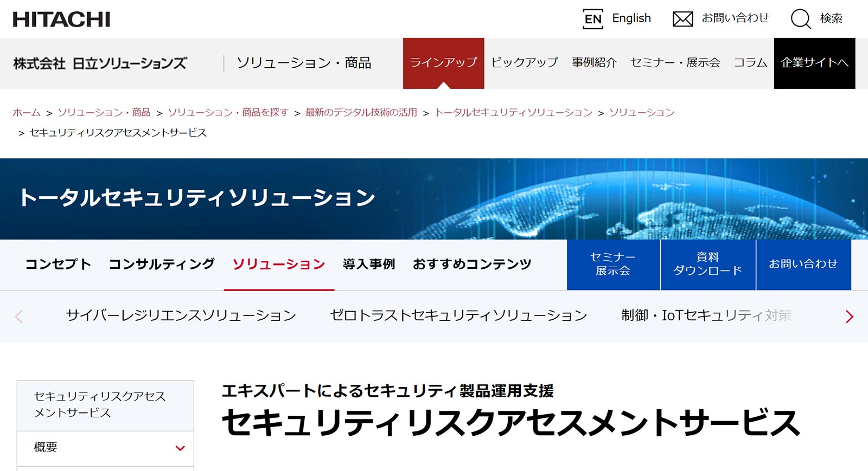Click セキュリティリスクアセスメントサービス breadcrumb text
868x471 pixels.
(118, 133)
